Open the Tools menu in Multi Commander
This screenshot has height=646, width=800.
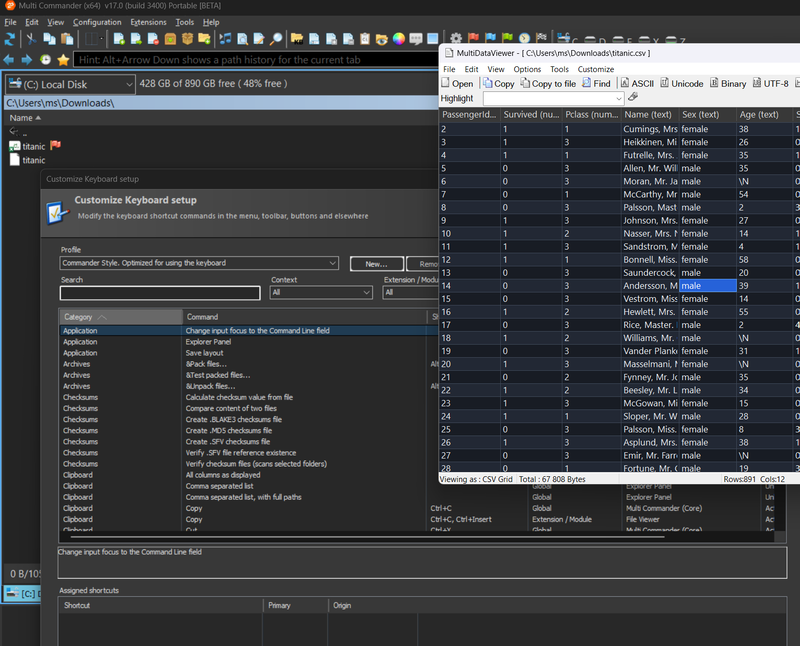click(x=185, y=22)
